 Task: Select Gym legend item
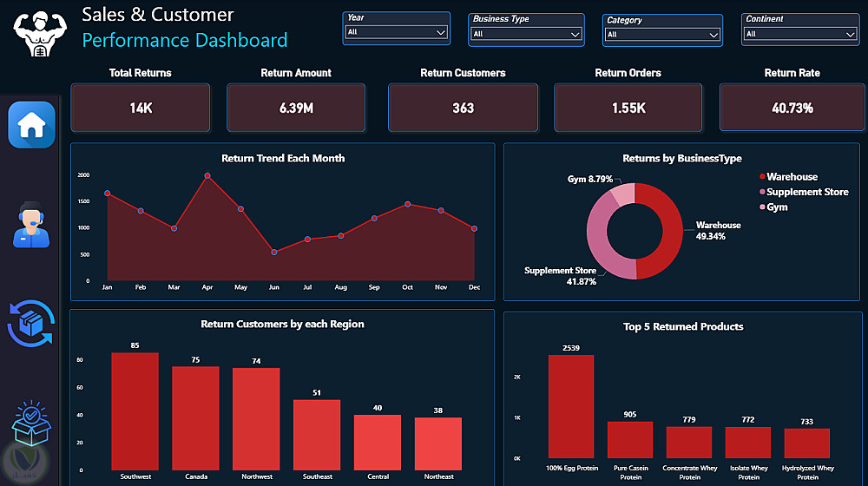pyautogui.click(x=773, y=207)
